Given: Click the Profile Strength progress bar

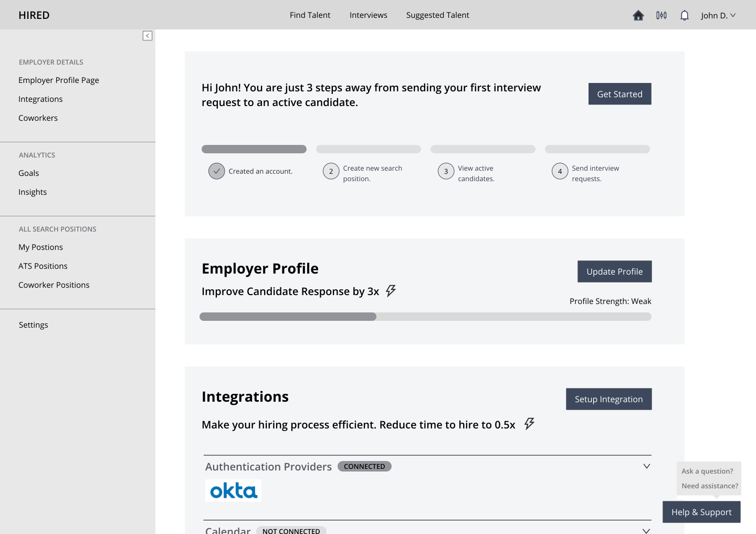Looking at the screenshot, I should click(425, 317).
